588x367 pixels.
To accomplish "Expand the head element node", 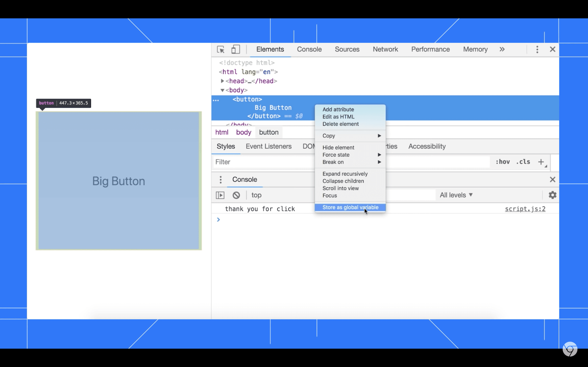I will (x=222, y=81).
